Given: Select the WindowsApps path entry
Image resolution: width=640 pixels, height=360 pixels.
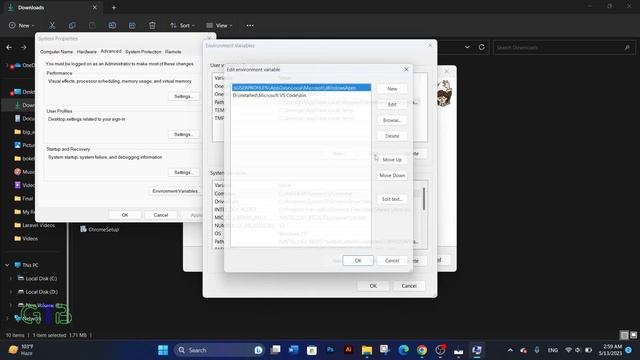Looking at the screenshot, I should click(x=301, y=88).
